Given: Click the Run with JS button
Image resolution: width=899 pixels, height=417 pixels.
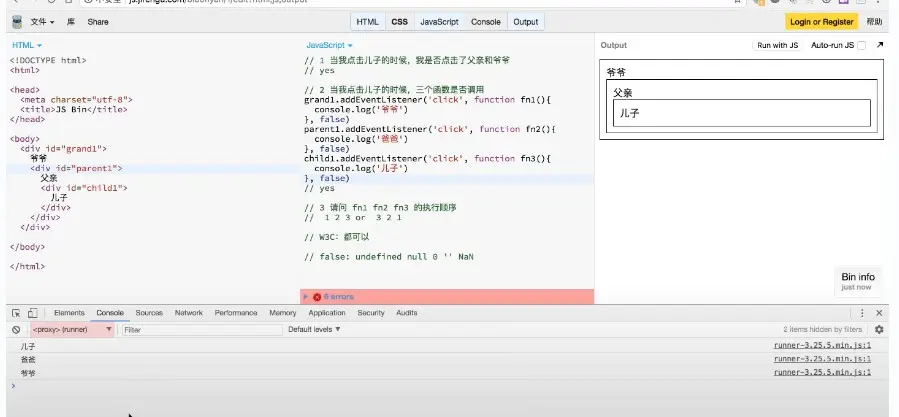Looking at the screenshot, I should 777,45.
